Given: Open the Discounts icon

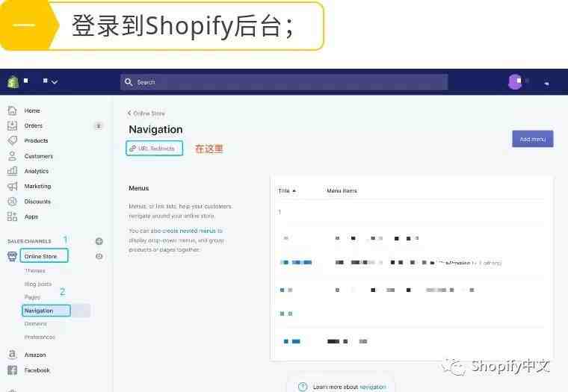Looking at the screenshot, I should coord(12,202).
